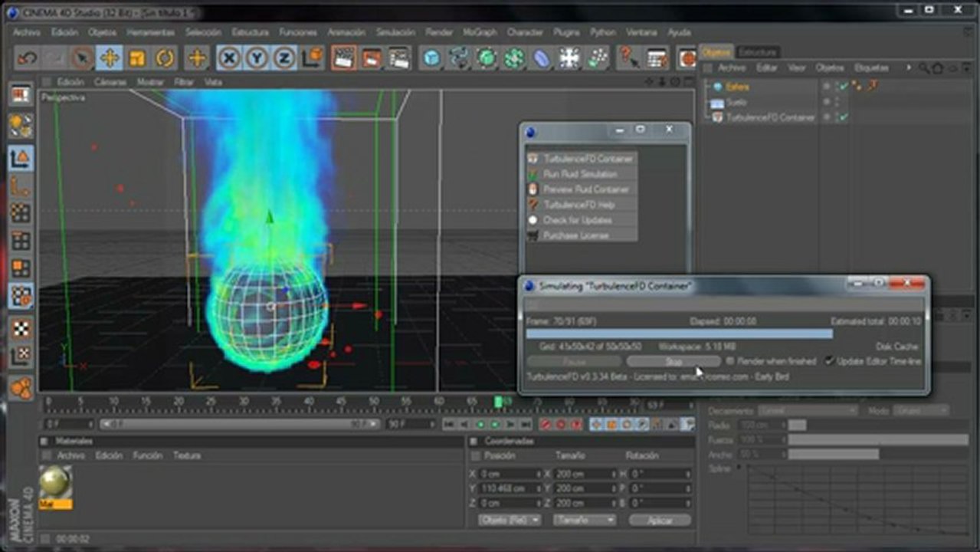The height and width of the screenshot is (552, 980).
Task: Open the Tamaño dropdown in Coordenadas
Action: coord(585,520)
